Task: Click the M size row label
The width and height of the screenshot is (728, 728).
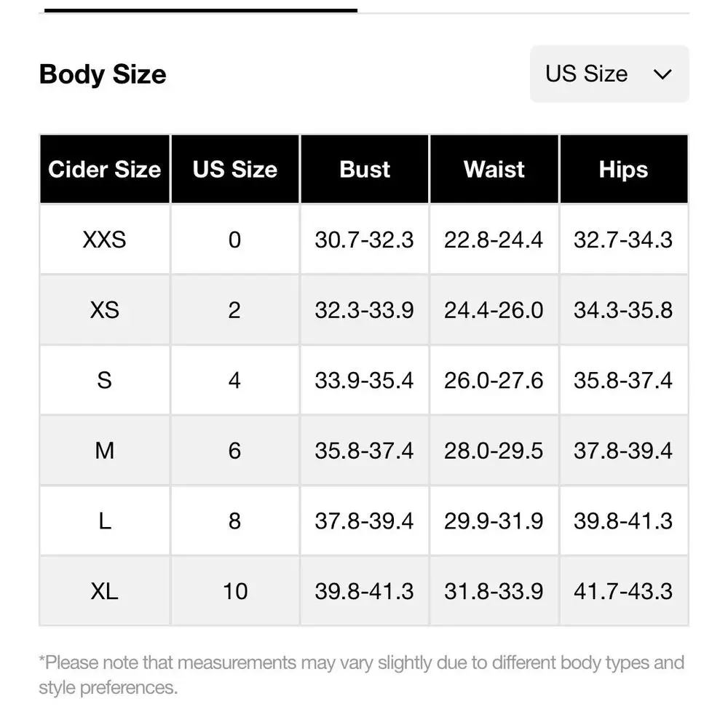Action: pos(105,451)
